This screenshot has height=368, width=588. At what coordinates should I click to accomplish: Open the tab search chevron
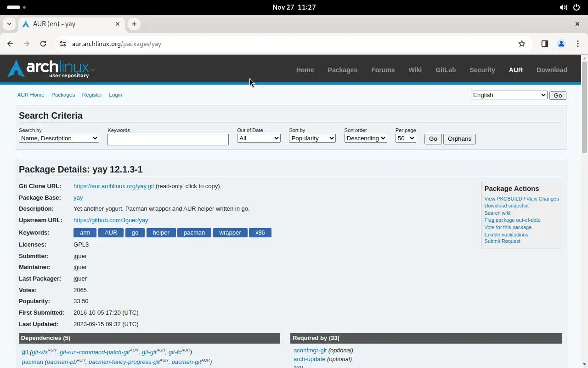[x=9, y=24]
